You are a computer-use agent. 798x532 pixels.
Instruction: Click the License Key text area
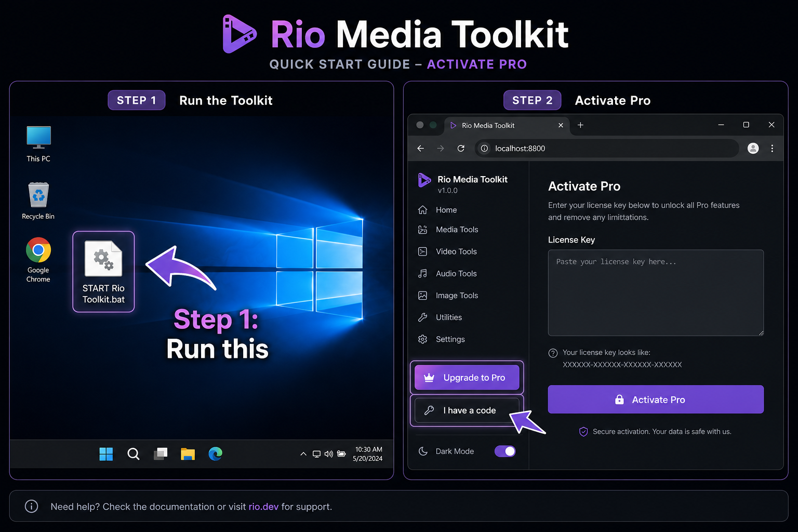(x=656, y=293)
